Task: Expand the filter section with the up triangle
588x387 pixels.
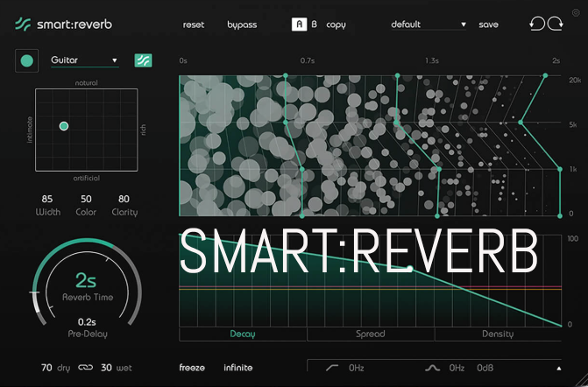Action: point(559,369)
